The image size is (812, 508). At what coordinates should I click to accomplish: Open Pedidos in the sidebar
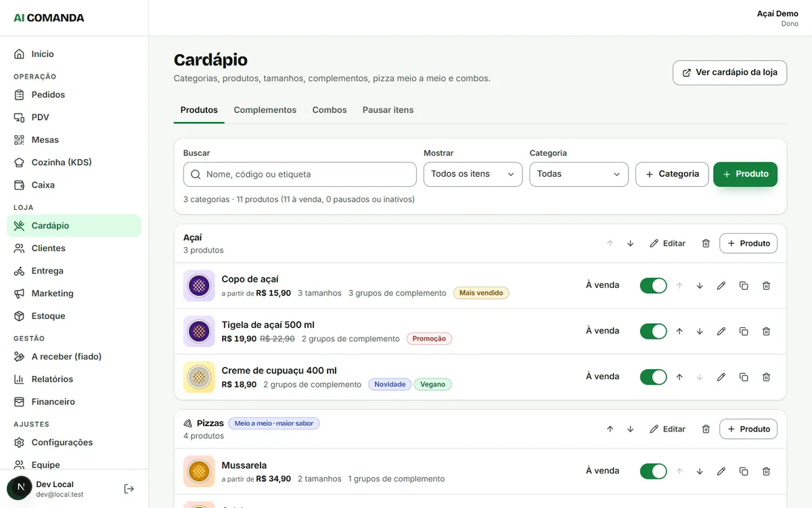(74, 95)
